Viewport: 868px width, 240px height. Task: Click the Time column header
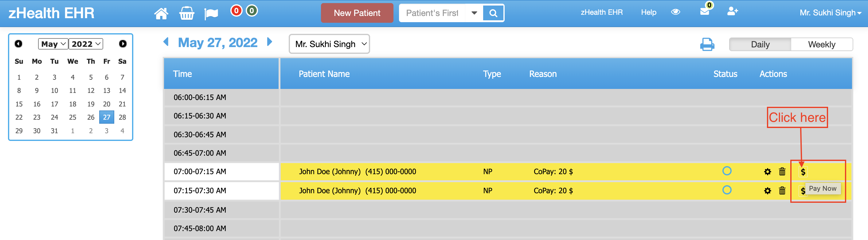(182, 74)
